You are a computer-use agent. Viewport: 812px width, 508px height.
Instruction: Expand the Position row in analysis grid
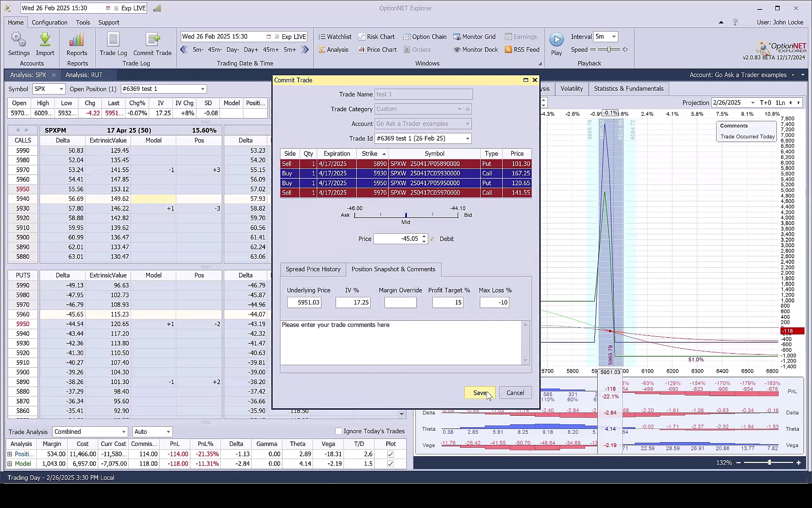click(10, 454)
